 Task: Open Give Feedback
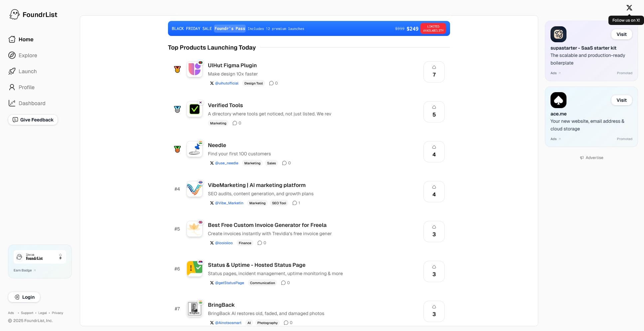33,120
